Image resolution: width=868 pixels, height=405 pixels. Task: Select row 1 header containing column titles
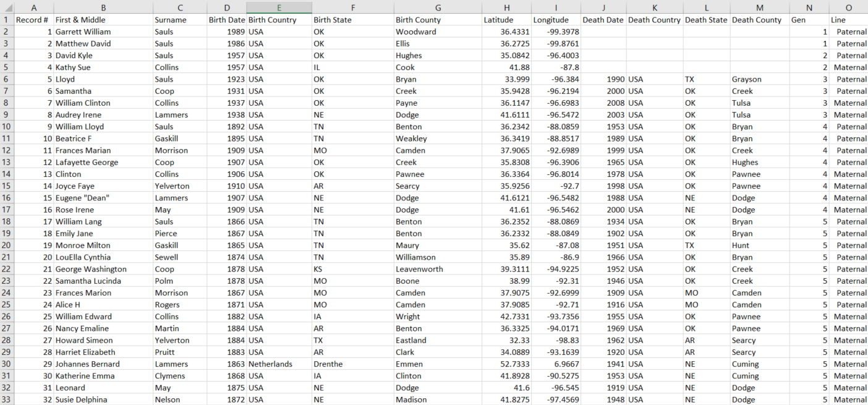tap(8, 19)
